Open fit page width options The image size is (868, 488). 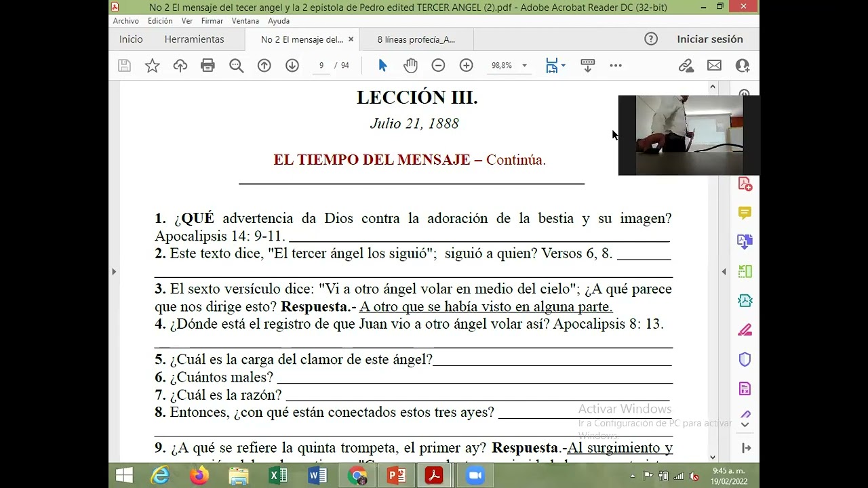[x=555, y=66]
